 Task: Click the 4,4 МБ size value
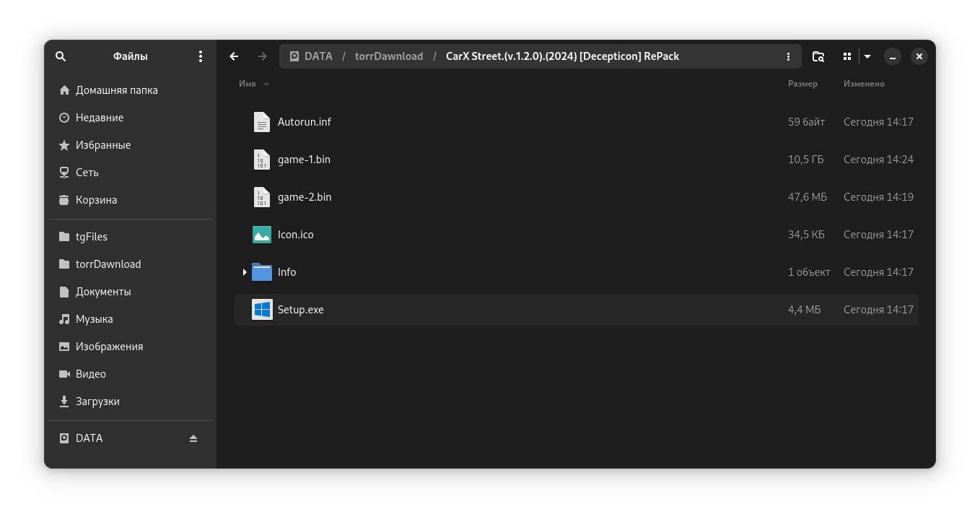[x=805, y=310]
